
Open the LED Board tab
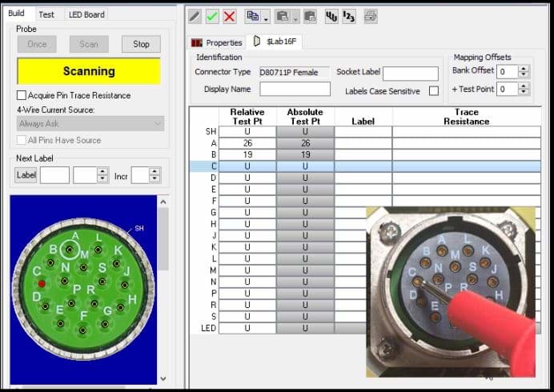point(86,14)
